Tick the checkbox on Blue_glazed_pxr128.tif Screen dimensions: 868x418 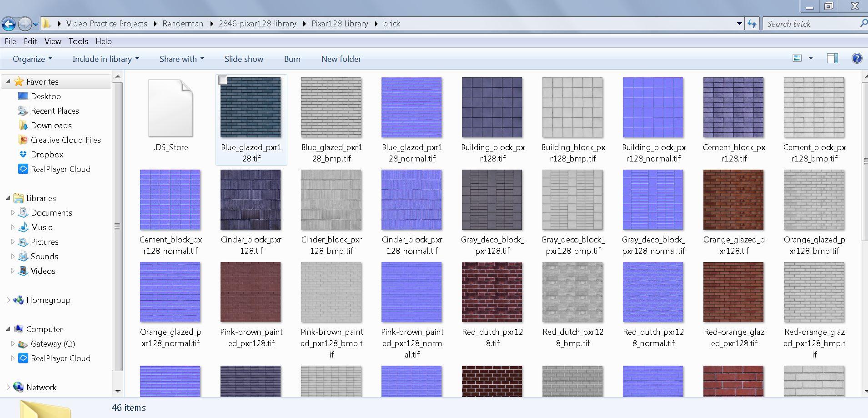[223, 81]
